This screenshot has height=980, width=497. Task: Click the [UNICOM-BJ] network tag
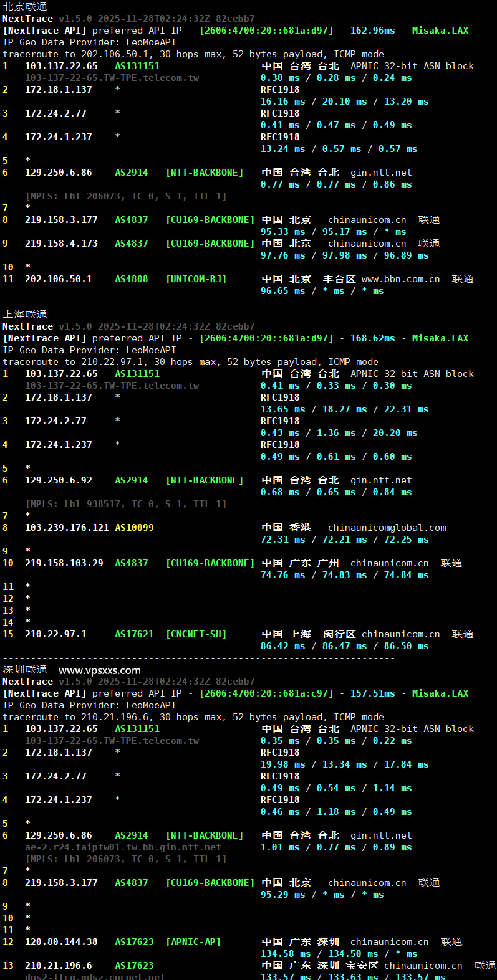(196, 279)
